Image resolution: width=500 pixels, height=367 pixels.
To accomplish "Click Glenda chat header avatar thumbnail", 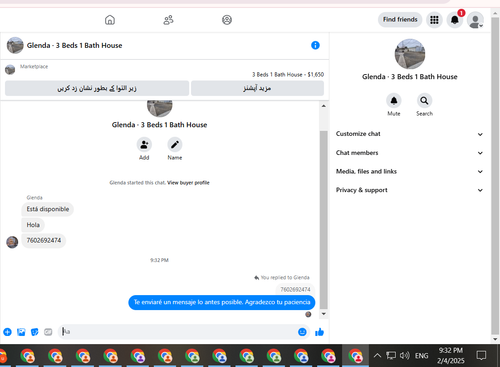I will click(x=15, y=45).
